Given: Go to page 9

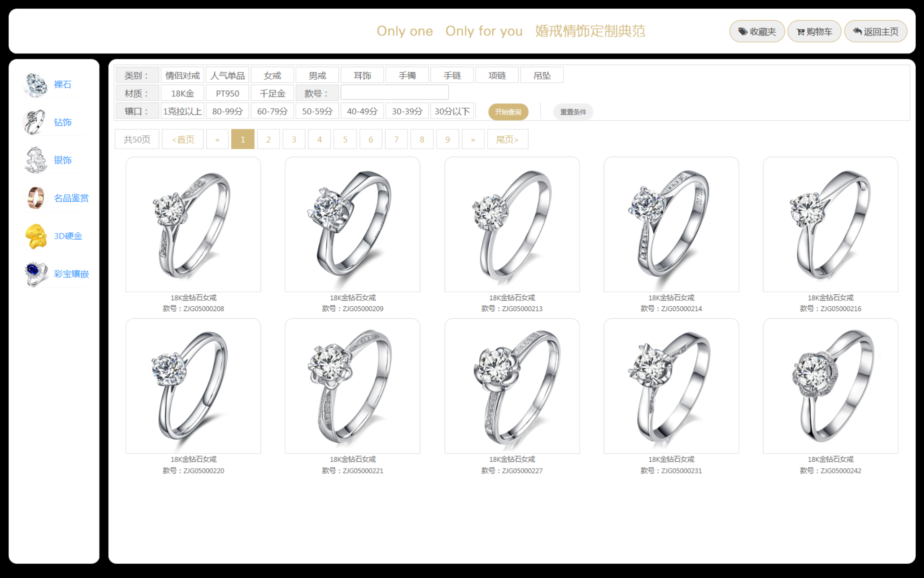Looking at the screenshot, I should pyautogui.click(x=448, y=139).
